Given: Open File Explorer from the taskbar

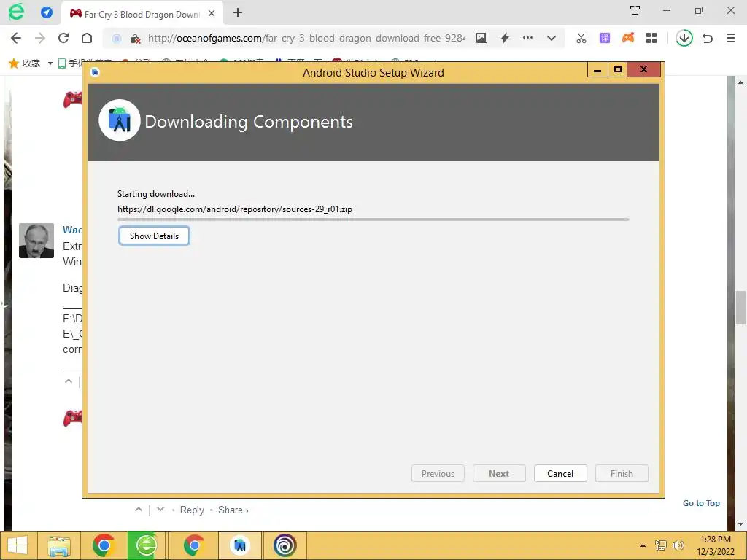Looking at the screenshot, I should pyautogui.click(x=60, y=545).
